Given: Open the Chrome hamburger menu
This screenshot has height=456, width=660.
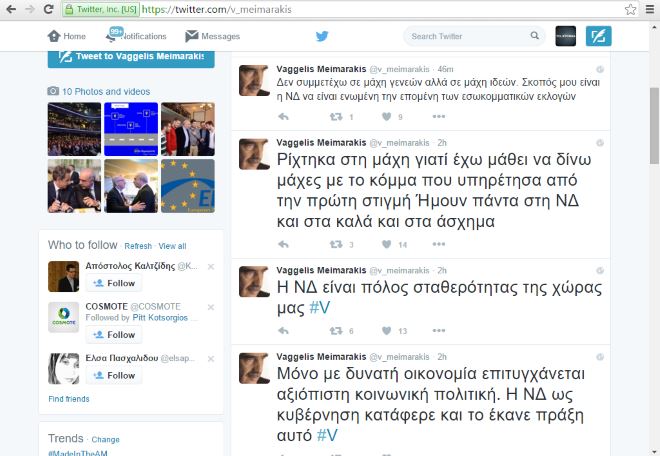Looking at the screenshot, I should (x=650, y=9).
